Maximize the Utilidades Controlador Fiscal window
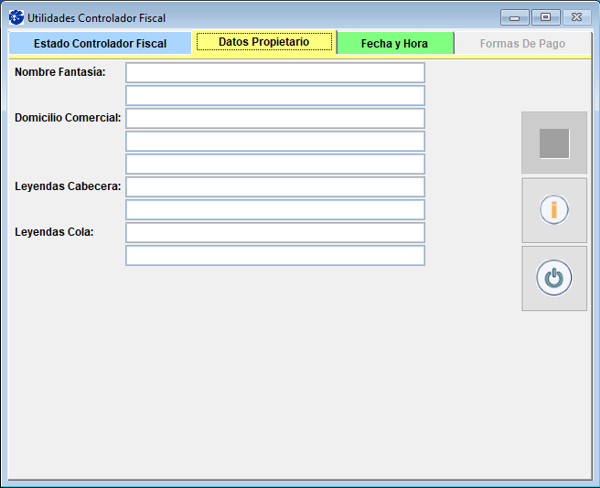This screenshot has height=488, width=600. click(x=545, y=17)
